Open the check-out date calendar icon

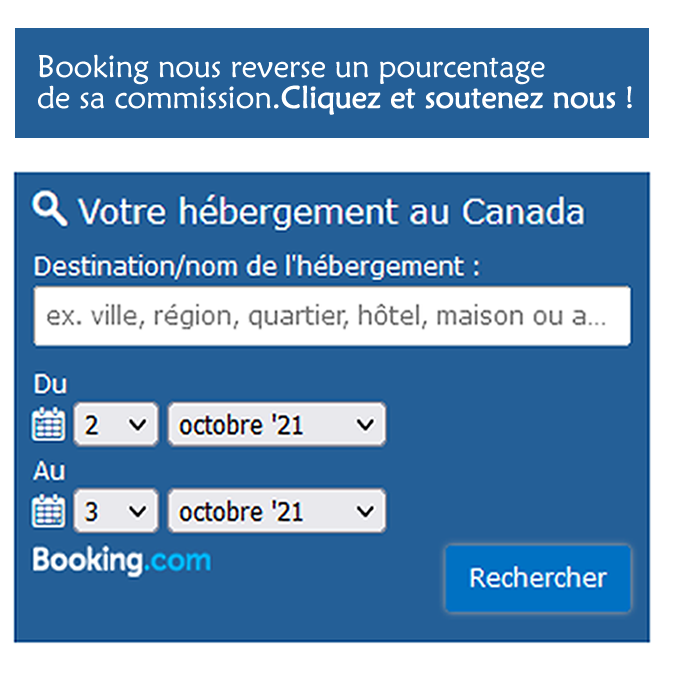48,512
